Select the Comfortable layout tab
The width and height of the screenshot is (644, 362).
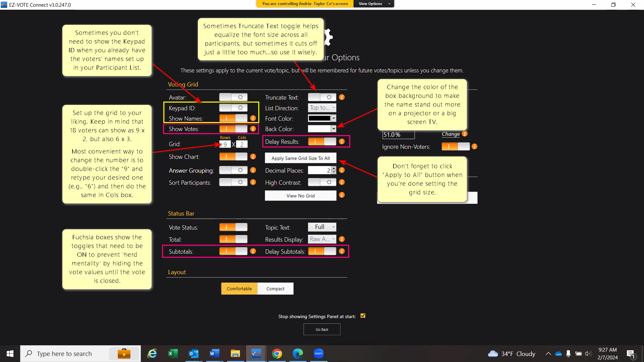click(239, 289)
